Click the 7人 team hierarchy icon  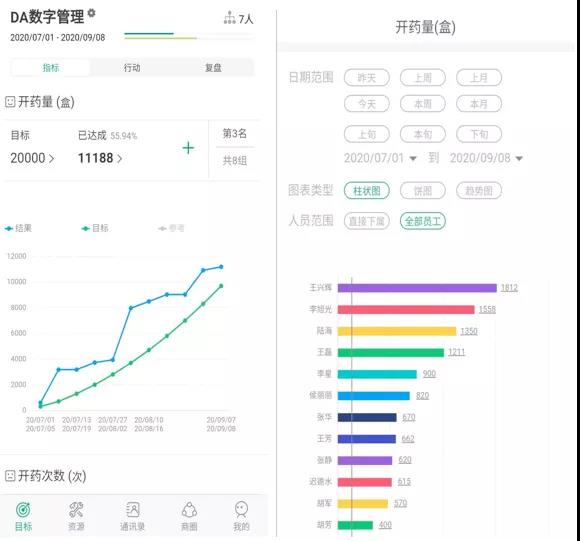pos(229,17)
